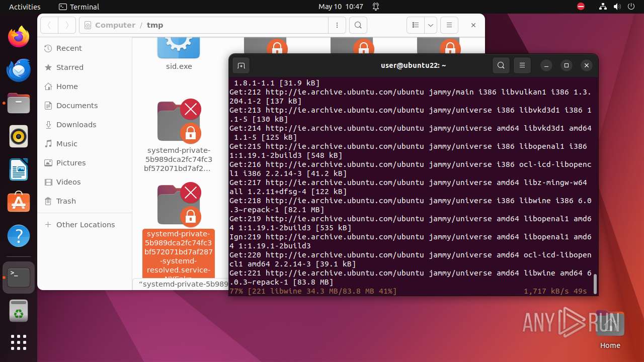Open Firefox from the dock
Image resolution: width=644 pixels, height=362 pixels.
click(x=19, y=37)
